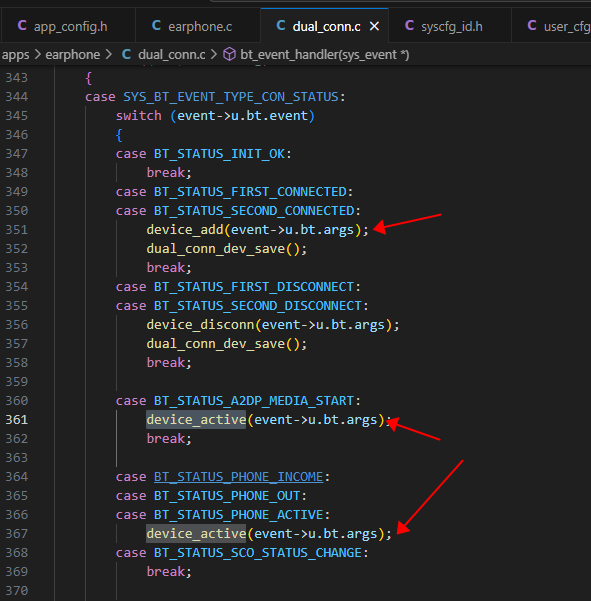Click device_active on line 361

(196, 420)
